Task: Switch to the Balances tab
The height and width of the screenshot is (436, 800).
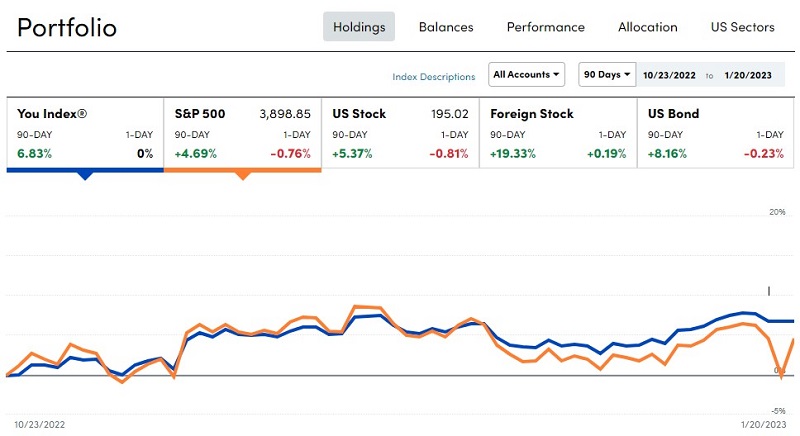Action: [x=446, y=27]
